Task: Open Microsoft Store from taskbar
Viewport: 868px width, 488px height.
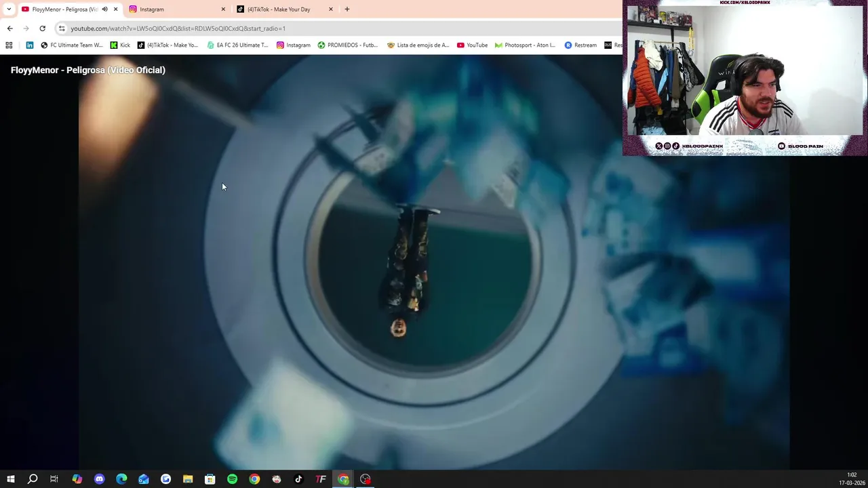Action: 210,479
